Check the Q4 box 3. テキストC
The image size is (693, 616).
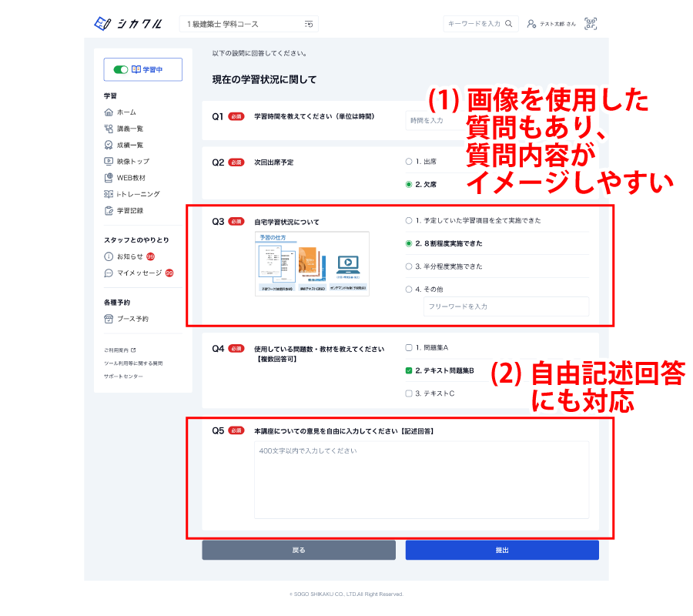pos(409,393)
